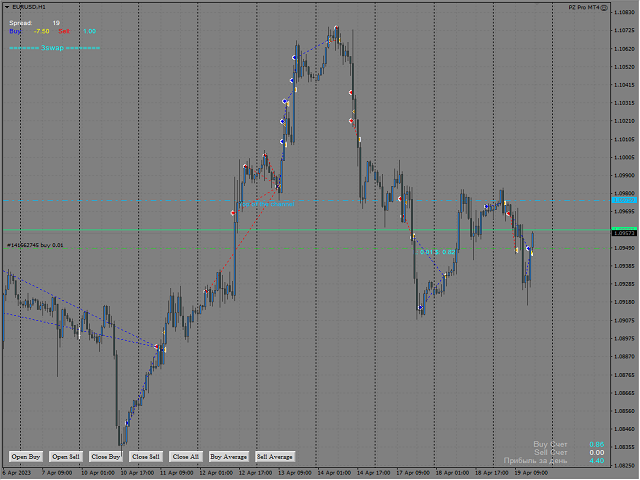
Task: Click the 17 Apr 09:00 time label
Action: click(413, 473)
